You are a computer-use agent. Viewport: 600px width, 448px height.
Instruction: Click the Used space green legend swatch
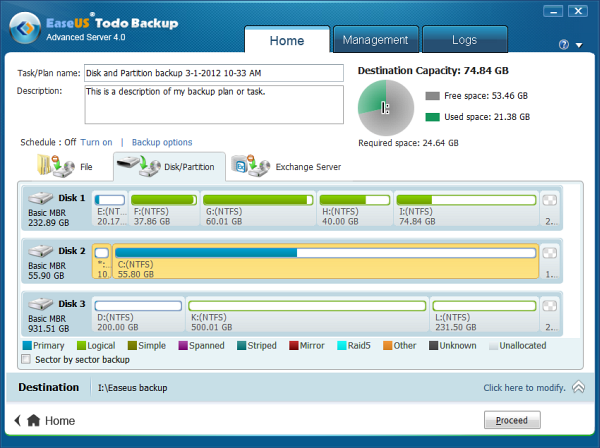click(432, 117)
